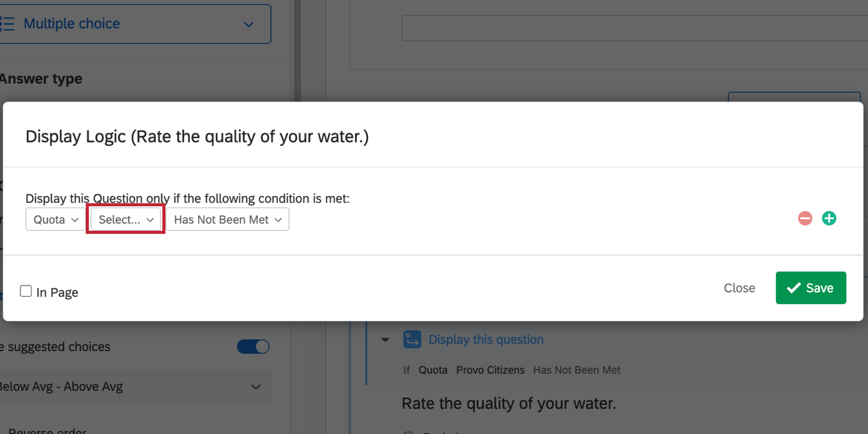
Task: Click the Provo Citizens quota reference
Action: [490, 370]
